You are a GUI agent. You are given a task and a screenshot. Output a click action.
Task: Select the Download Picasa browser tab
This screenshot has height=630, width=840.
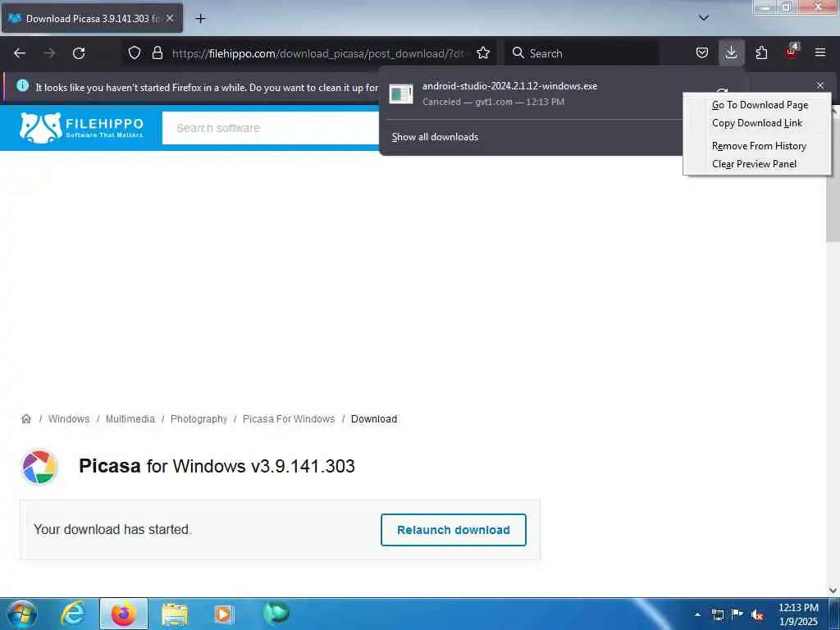pyautogui.click(x=92, y=18)
